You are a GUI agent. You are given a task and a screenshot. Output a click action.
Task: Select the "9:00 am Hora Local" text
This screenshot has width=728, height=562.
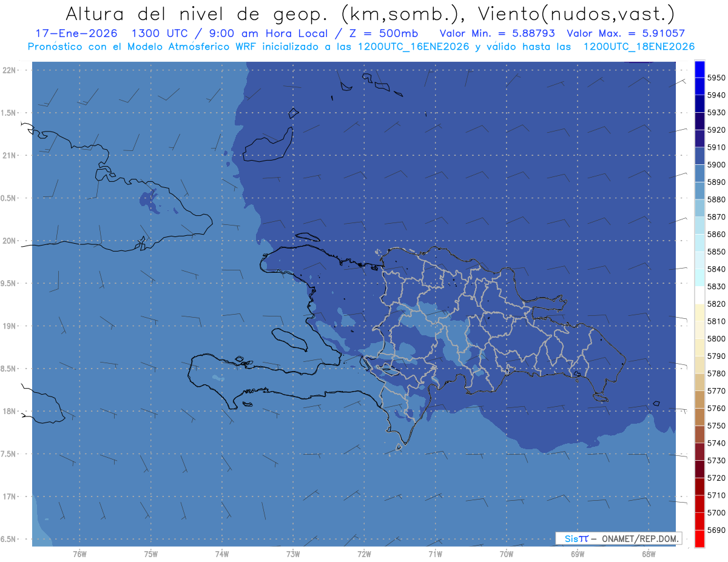tap(267, 33)
